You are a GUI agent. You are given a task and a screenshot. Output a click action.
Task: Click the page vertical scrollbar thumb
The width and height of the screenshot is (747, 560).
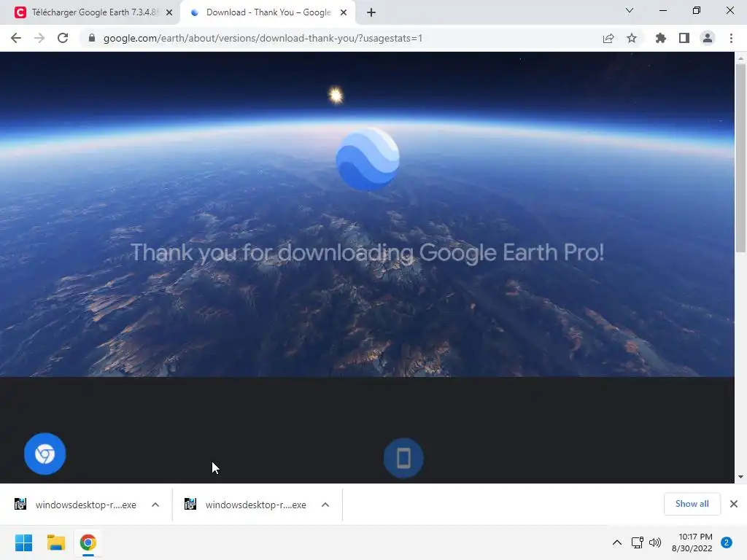pos(740,158)
